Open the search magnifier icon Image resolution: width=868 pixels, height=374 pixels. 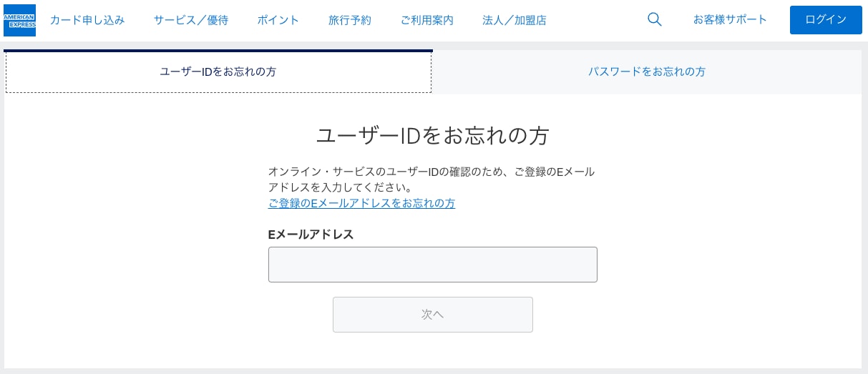[654, 19]
